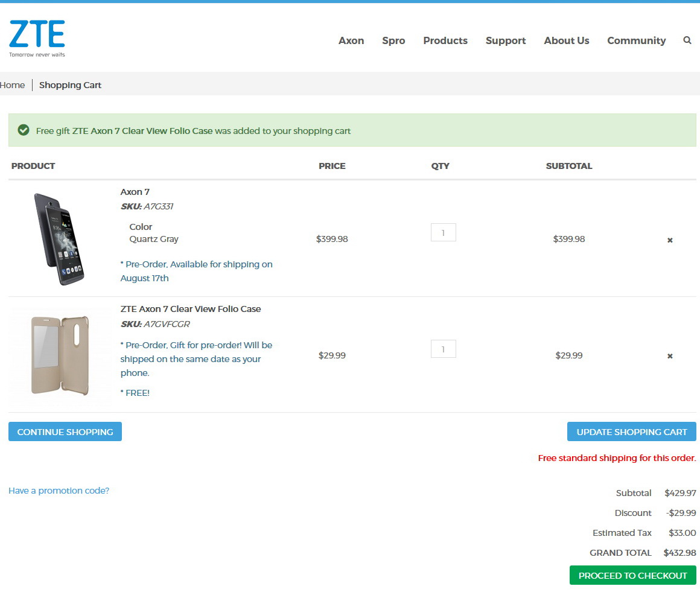Open the search magnifier icon
This screenshot has height=592, width=700.
point(687,40)
